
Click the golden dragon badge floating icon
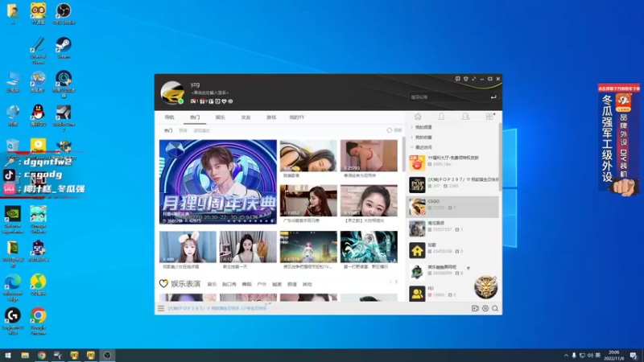click(x=486, y=287)
